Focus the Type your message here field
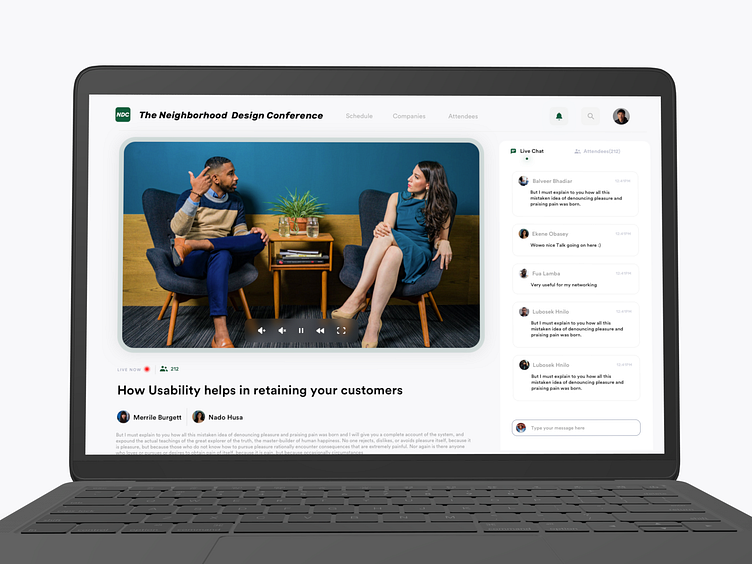Screen dimensions: 752x564 click(x=576, y=428)
